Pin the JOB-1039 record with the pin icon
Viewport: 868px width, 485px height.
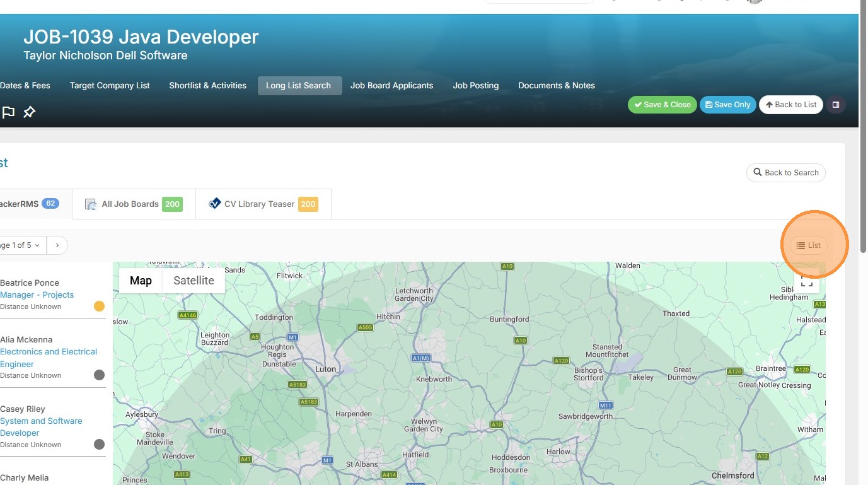click(30, 112)
